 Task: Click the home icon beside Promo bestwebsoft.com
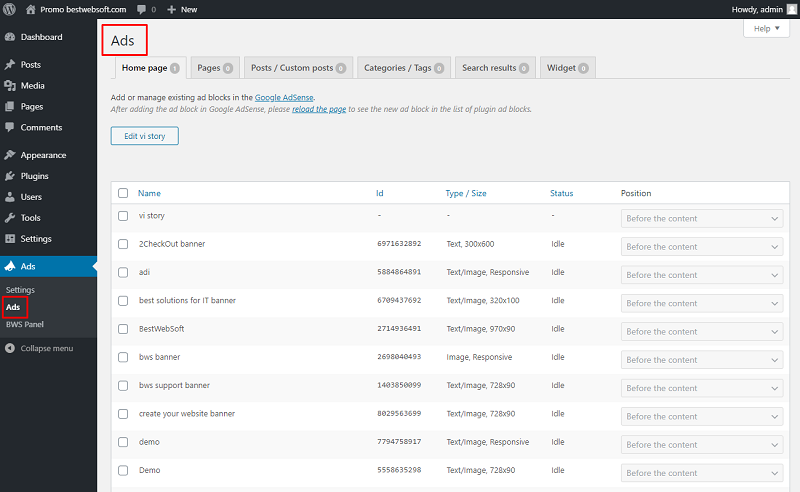click(31, 9)
